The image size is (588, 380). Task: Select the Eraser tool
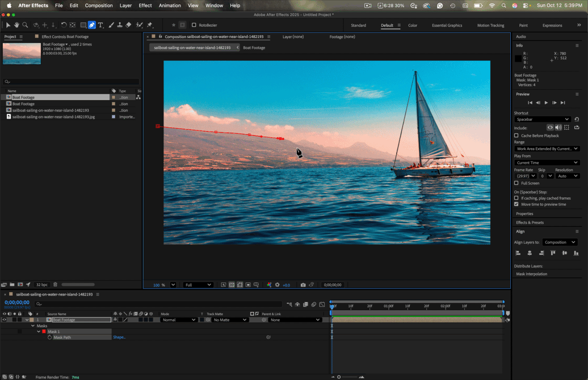[x=128, y=25]
